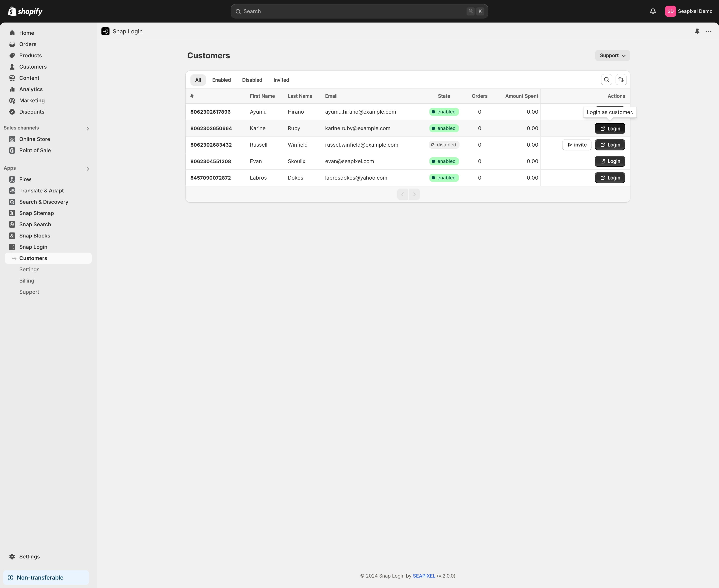The height and width of the screenshot is (588, 719).
Task: Select the Enabled filter tab
Action: (221, 80)
